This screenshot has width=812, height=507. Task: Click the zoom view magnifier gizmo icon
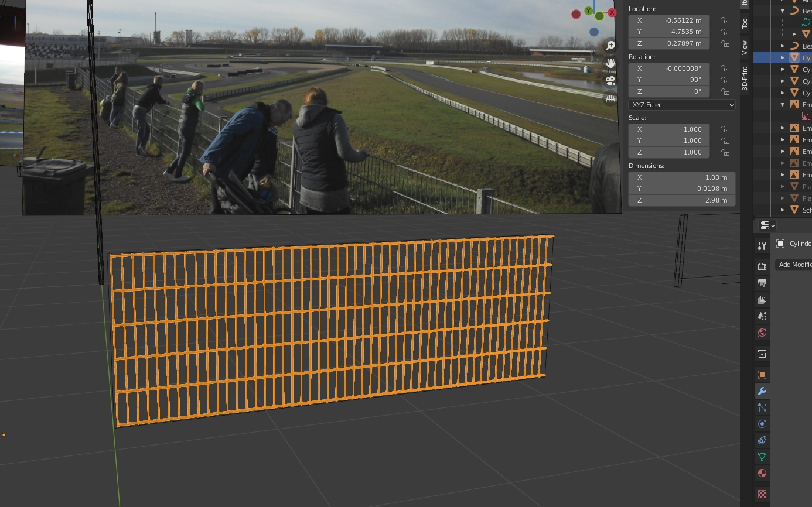pyautogui.click(x=611, y=45)
